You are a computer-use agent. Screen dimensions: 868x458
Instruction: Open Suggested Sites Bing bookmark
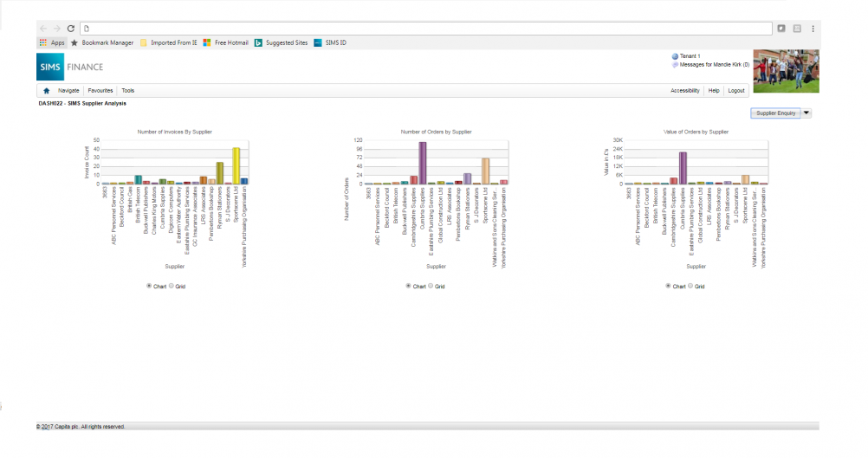(281, 42)
